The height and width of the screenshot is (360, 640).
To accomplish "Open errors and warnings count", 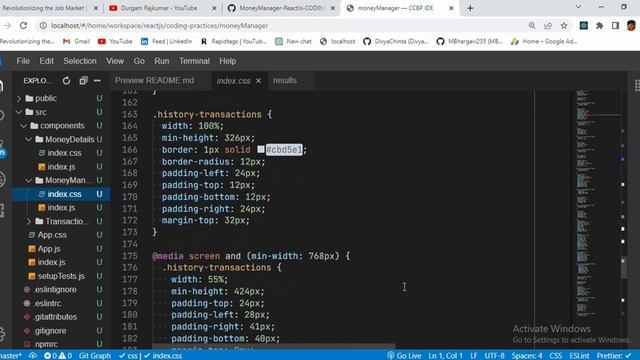I will (58, 356).
